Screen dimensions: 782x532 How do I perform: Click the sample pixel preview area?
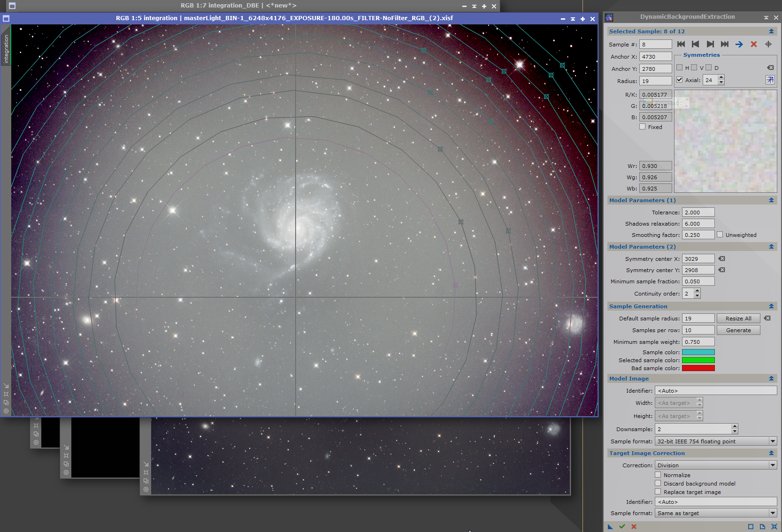726,141
